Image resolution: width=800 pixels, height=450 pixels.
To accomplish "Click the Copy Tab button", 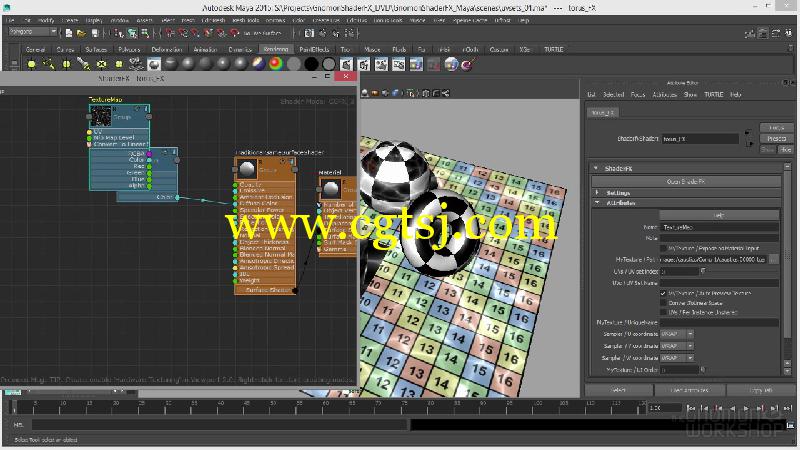I will pos(761,390).
